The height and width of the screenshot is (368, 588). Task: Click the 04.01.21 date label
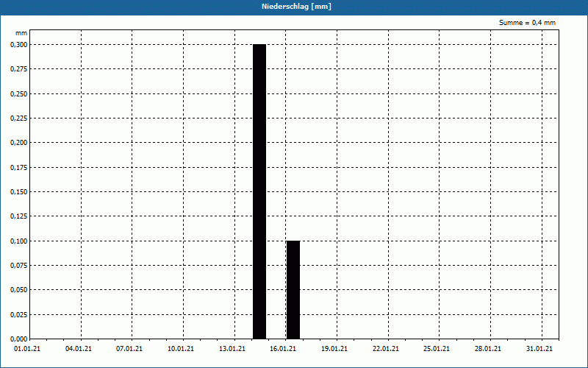click(x=79, y=349)
